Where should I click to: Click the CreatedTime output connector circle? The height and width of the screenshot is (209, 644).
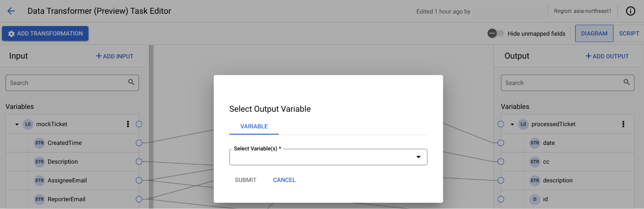139,143
